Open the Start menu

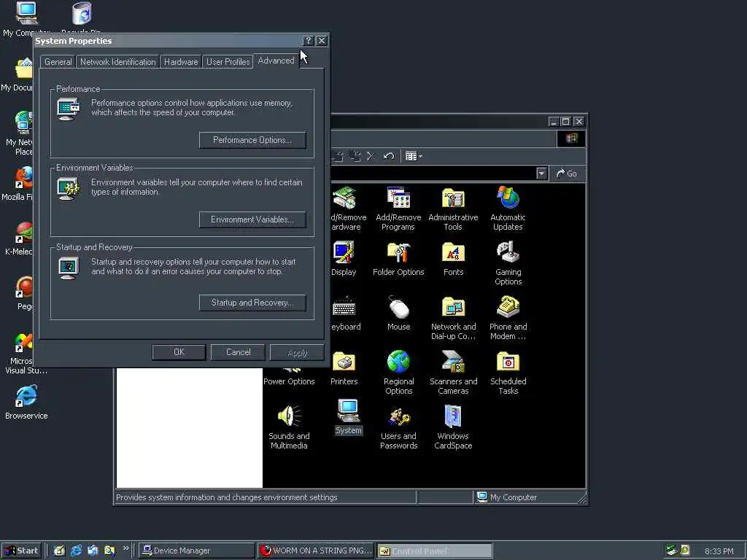(x=21, y=551)
